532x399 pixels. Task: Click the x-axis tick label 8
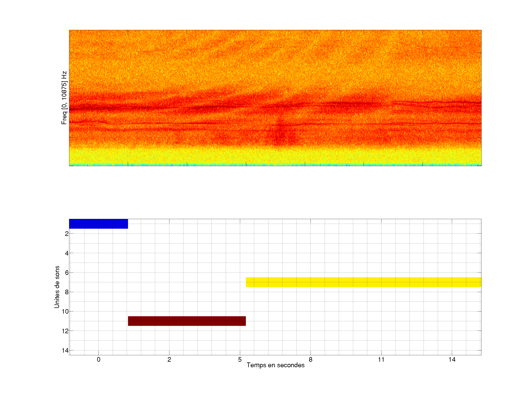pyautogui.click(x=311, y=359)
